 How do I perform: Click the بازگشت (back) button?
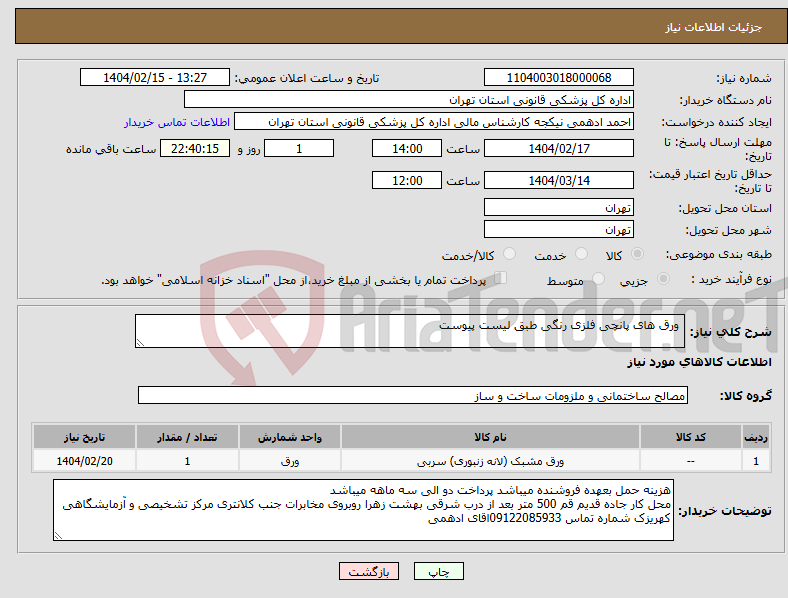[369, 571]
